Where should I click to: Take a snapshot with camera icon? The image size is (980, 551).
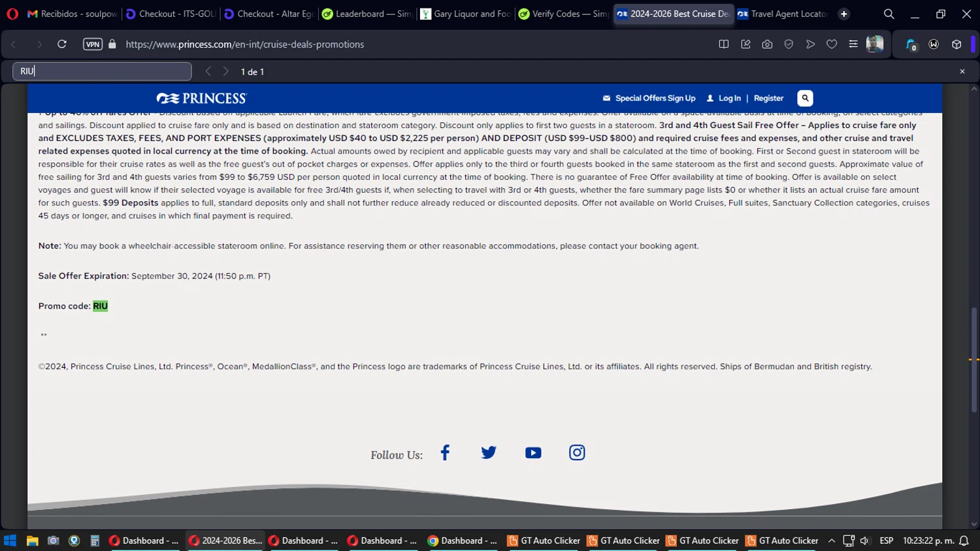pyautogui.click(x=767, y=44)
